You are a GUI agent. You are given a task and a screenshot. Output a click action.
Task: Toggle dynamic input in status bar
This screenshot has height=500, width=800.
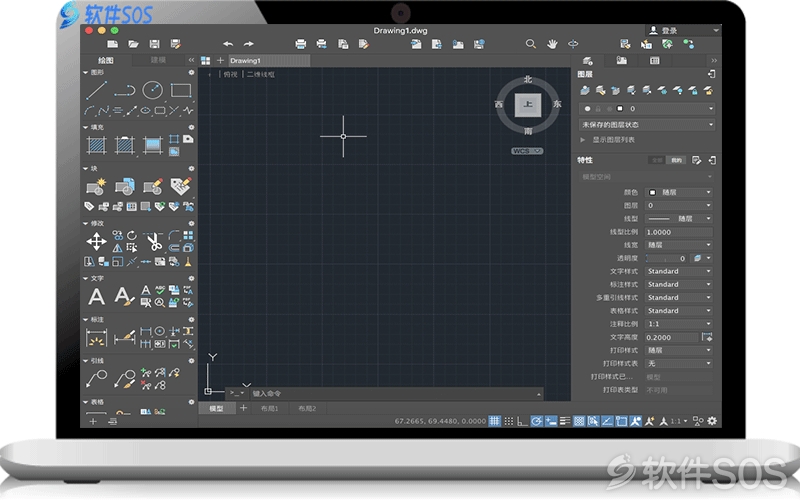pyautogui.click(x=551, y=421)
